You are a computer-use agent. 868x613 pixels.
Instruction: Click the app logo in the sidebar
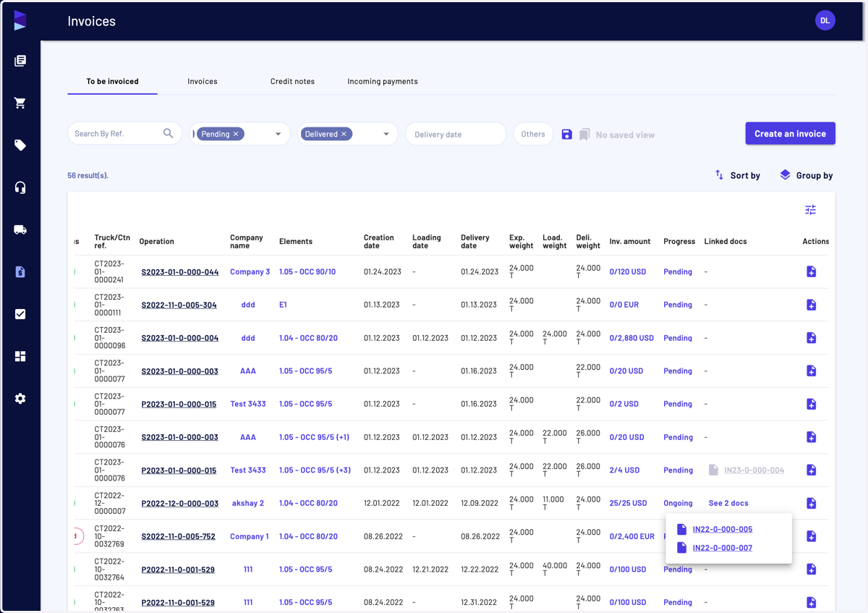click(20, 21)
